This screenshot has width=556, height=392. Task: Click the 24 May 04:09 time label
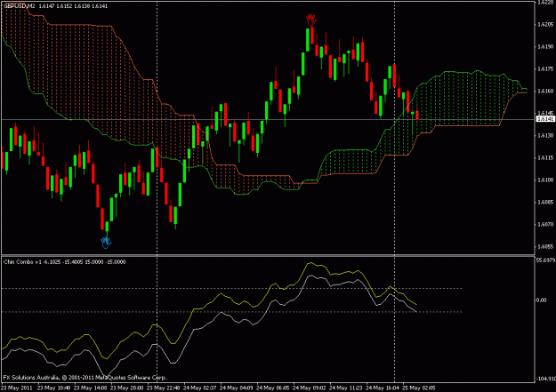click(236, 388)
